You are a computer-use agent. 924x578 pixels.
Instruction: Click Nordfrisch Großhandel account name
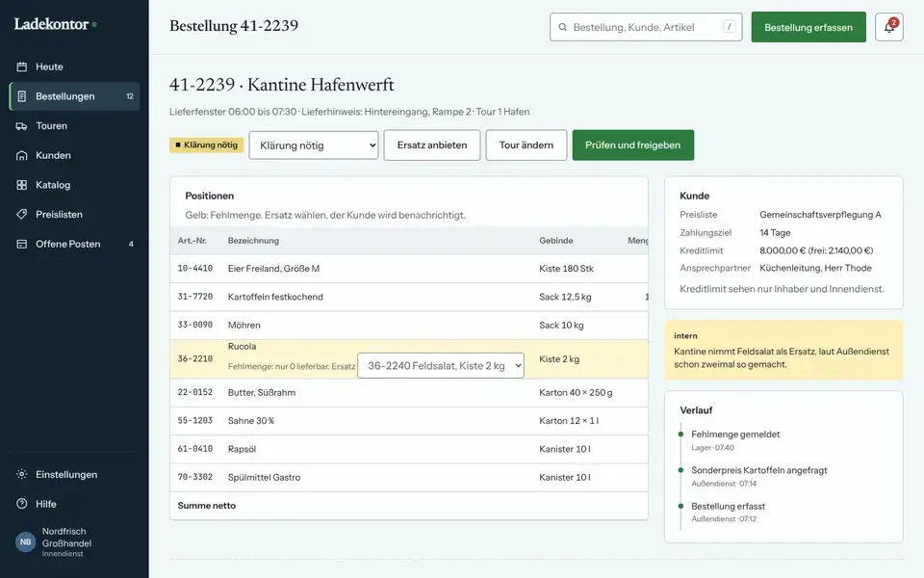coord(66,538)
